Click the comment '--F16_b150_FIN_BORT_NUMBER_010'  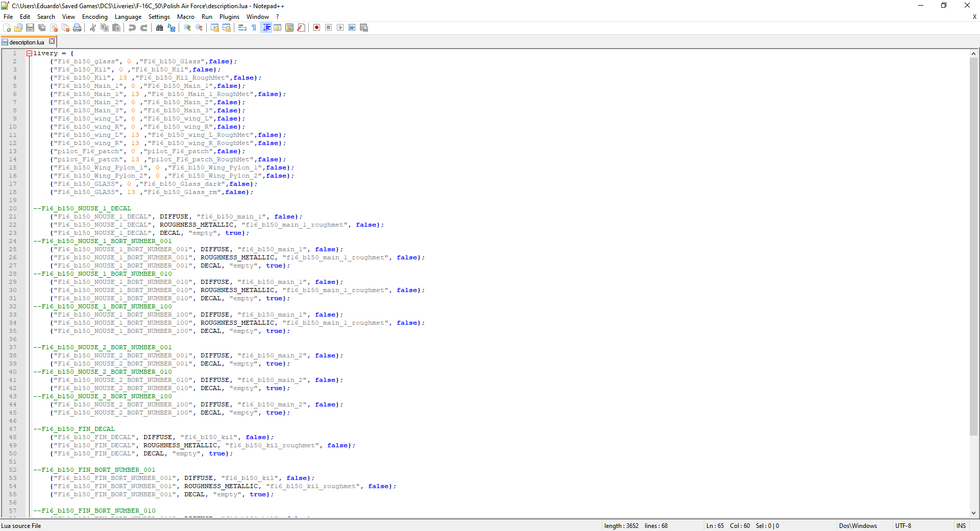click(94, 511)
